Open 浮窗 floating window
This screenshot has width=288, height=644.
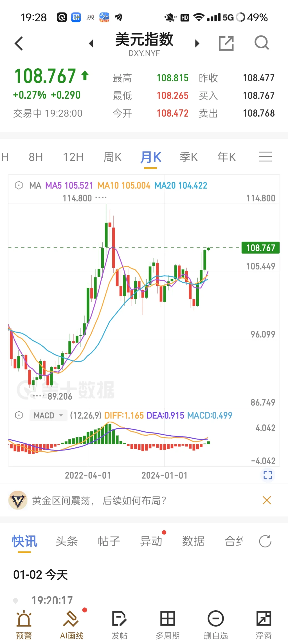[x=264, y=625]
